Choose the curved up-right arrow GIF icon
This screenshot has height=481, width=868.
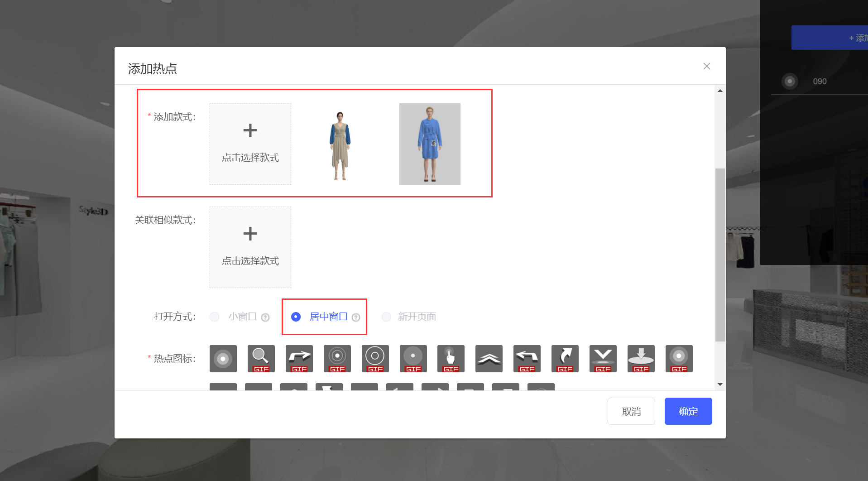pos(565,358)
